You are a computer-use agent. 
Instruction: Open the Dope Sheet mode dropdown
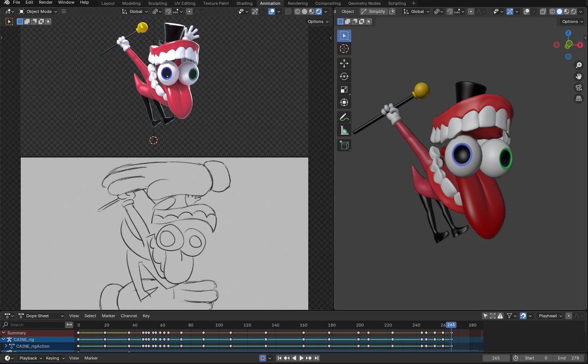[41, 316]
